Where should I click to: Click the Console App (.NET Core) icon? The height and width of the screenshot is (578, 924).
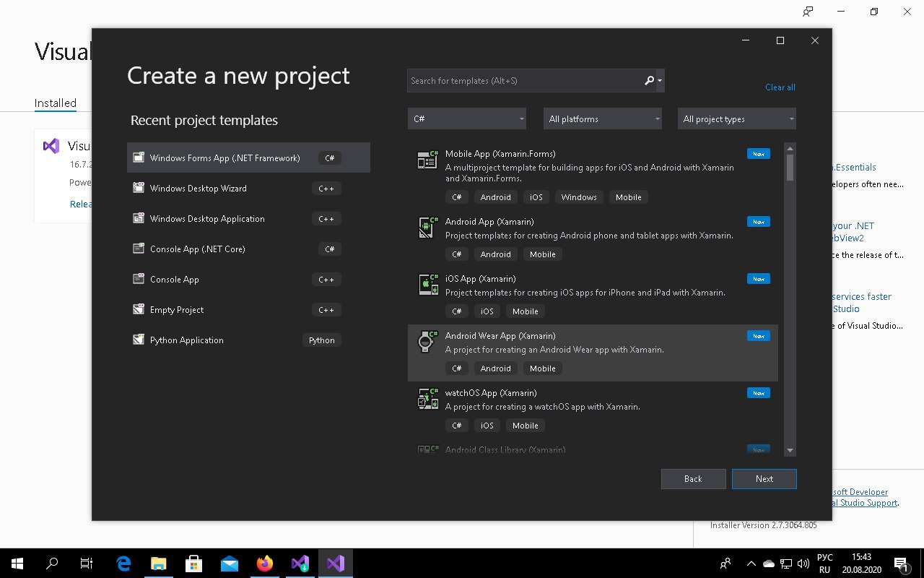point(139,249)
